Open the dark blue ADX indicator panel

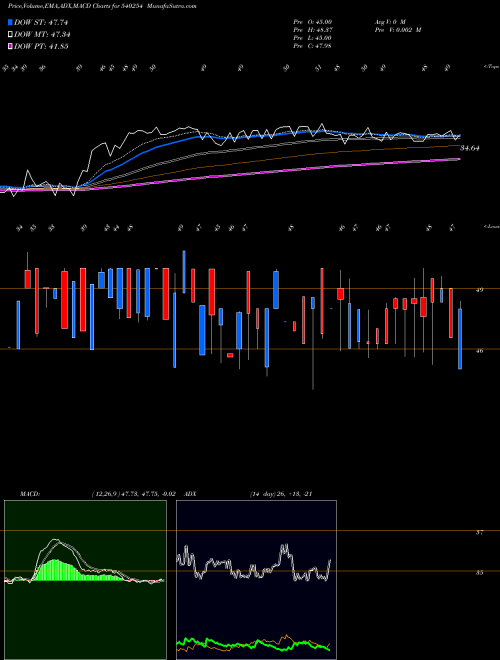tap(256, 580)
